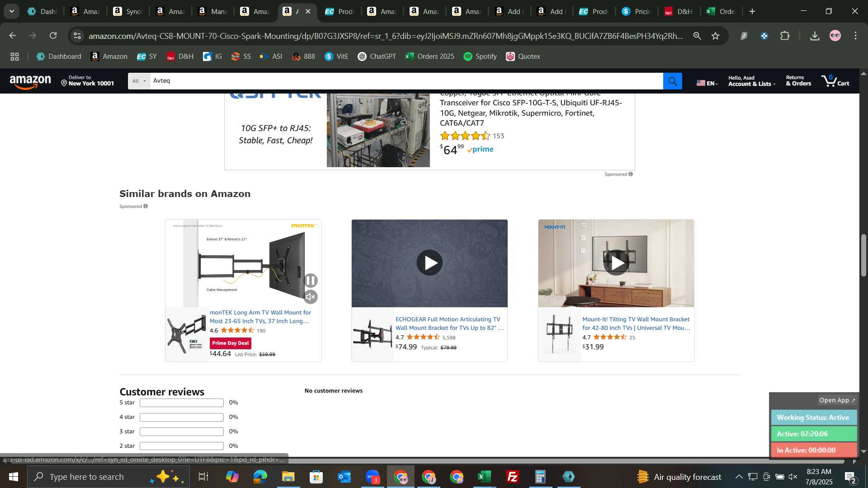The height and width of the screenshot is (488, 868).
Task: Click the browser address bar URL
Action: click(x=385, y=36)
